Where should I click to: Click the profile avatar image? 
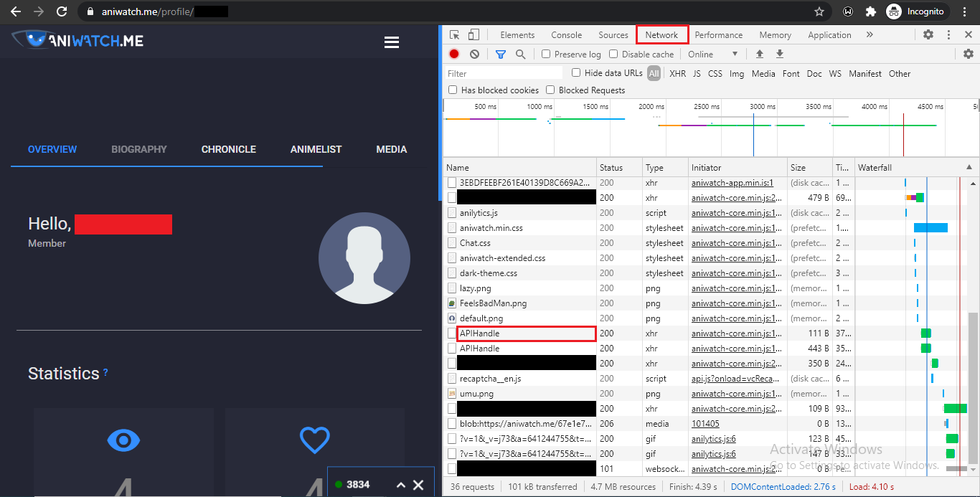[364, 258]
